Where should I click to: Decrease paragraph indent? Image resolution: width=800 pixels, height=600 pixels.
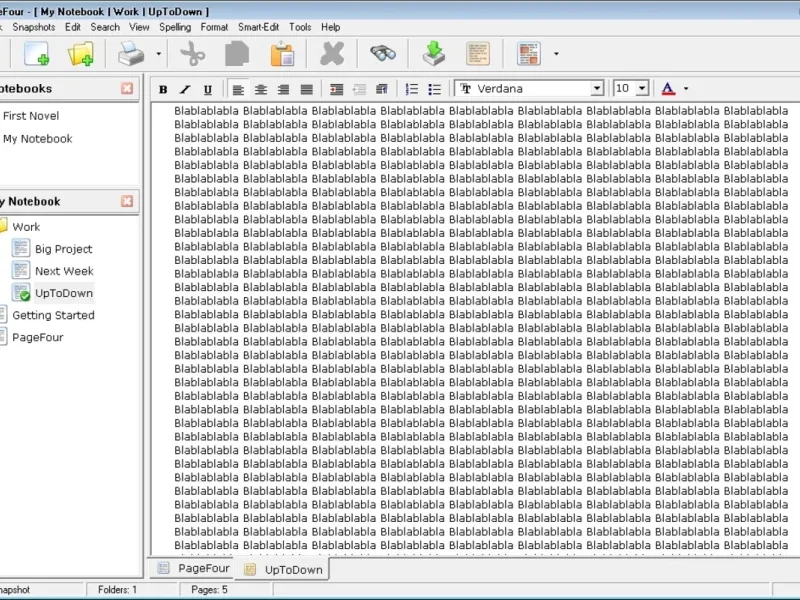point(359,89)
